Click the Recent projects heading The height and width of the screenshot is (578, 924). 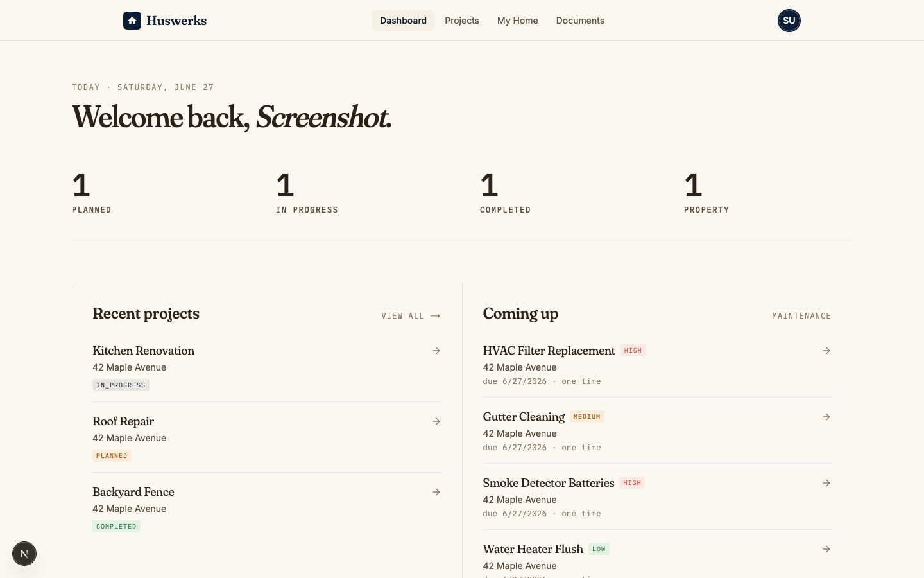[x=146, y=313]
